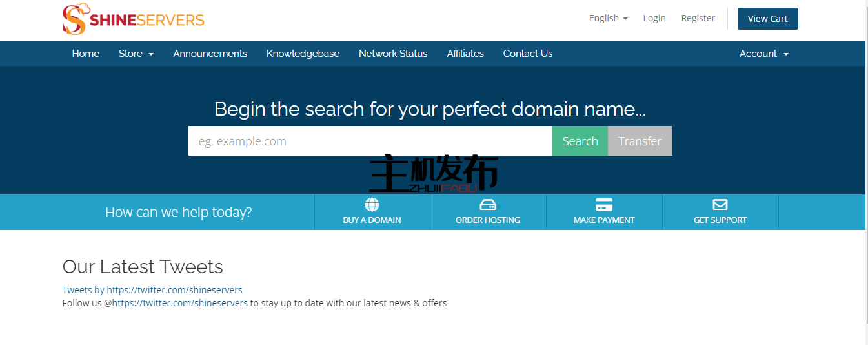Select Affiliates in the navigation bar

coord(465,54)
